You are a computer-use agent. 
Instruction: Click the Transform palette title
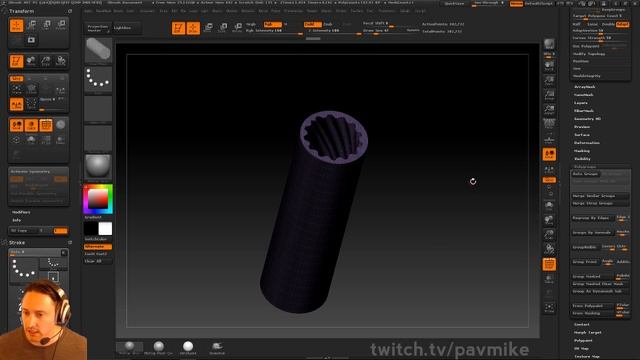21,11
